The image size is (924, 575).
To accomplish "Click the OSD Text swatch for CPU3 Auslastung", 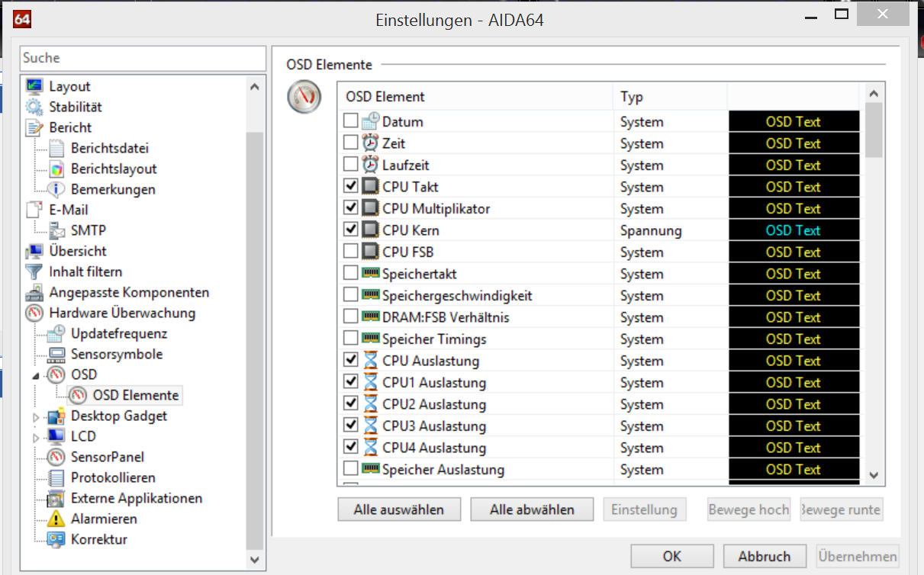I will click(x=794, y=426).
